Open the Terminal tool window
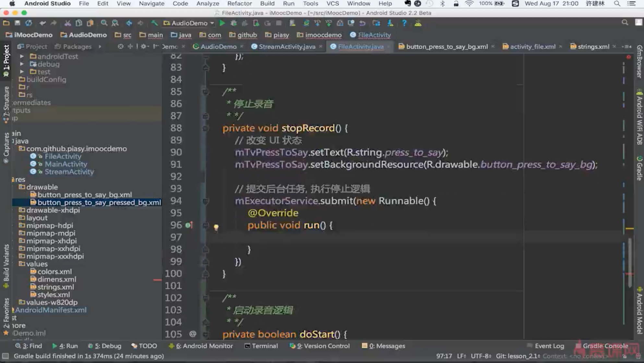Image resolution: width=644 pixels, height=363 pixels. [x=261, y=346]
